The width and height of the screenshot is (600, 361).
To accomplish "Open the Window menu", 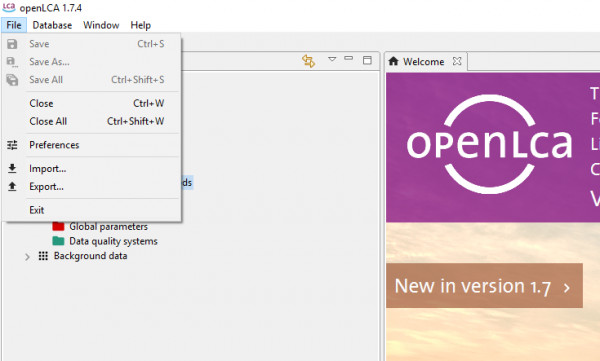I will (101, 25).
